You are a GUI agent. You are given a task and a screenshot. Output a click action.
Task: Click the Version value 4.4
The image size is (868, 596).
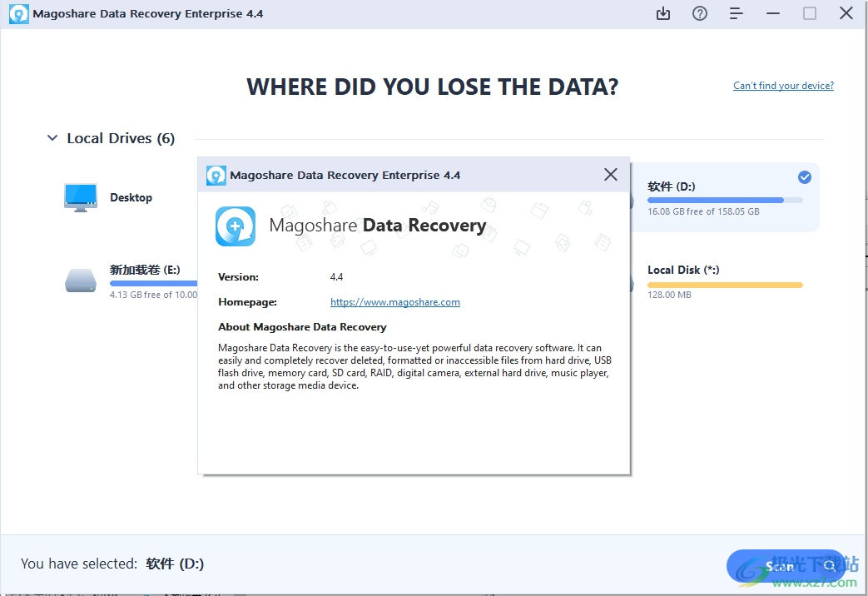point(336,277)
